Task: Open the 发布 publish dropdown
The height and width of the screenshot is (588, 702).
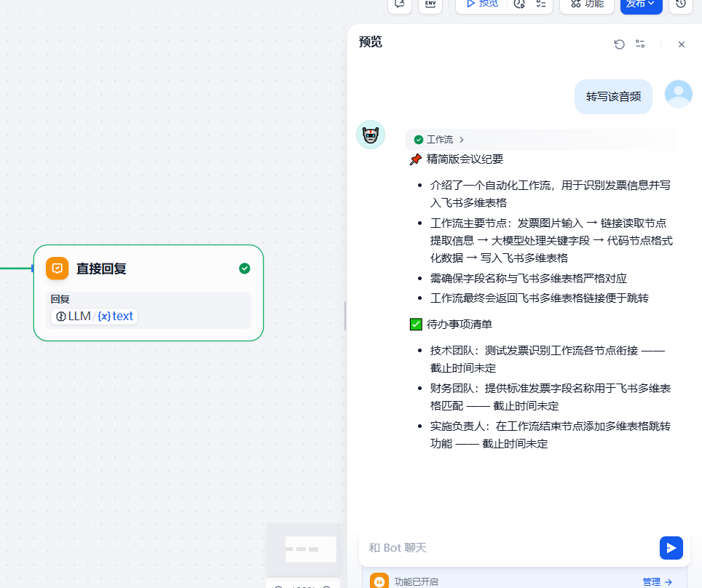Action: coord(641,4)
